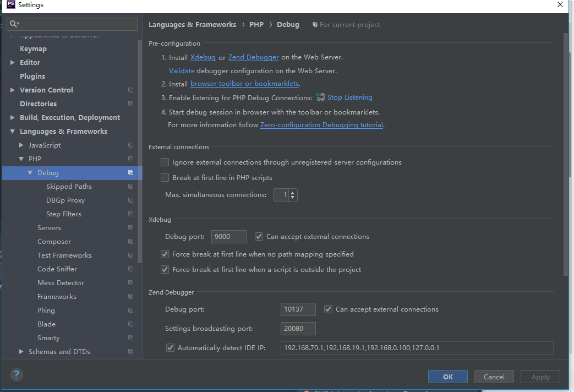Open the Keymap settings page
Screen dimensions: 574x392
click(x=34, y=49)
